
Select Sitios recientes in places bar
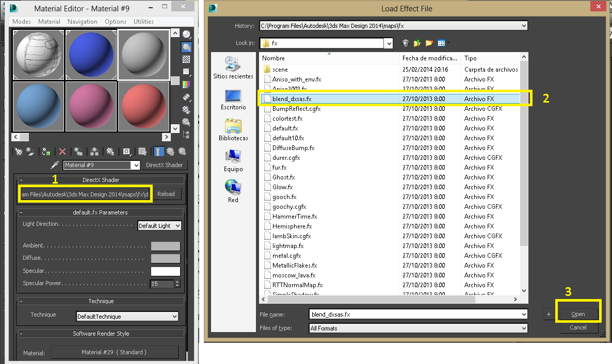233,68
